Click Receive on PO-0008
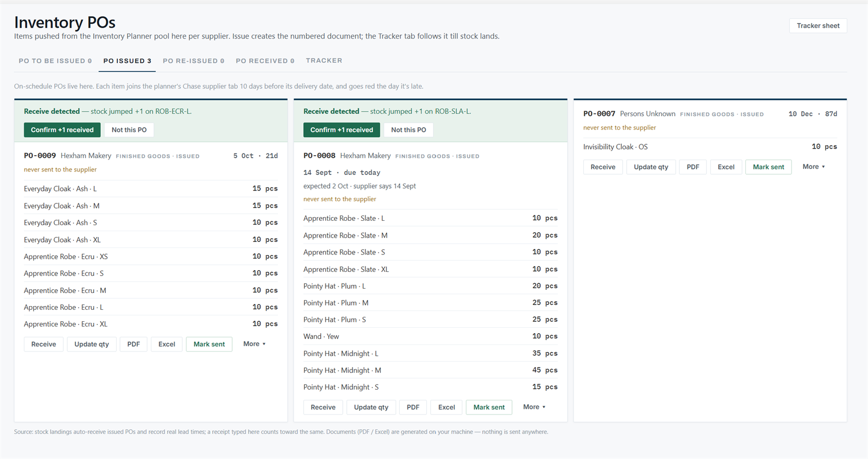 coord(323,407)
